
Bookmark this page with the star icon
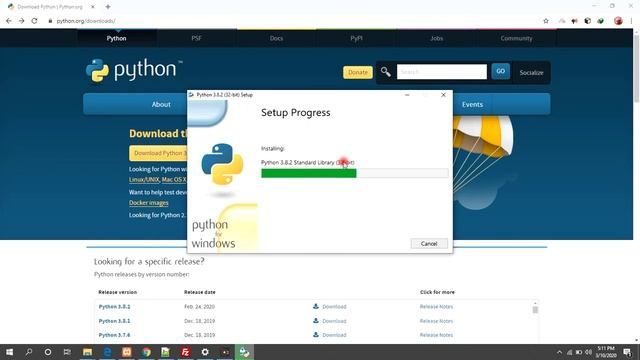click(x=546, y=21)
